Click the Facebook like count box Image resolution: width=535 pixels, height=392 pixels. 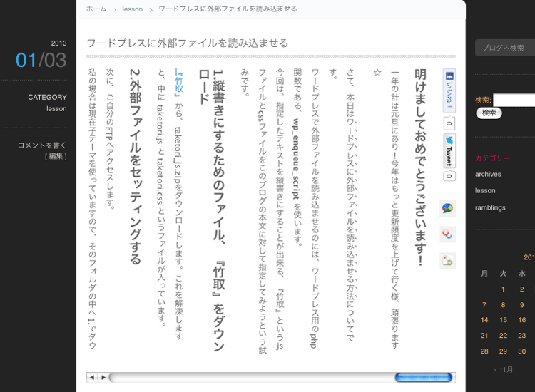(x=449, y=123)
